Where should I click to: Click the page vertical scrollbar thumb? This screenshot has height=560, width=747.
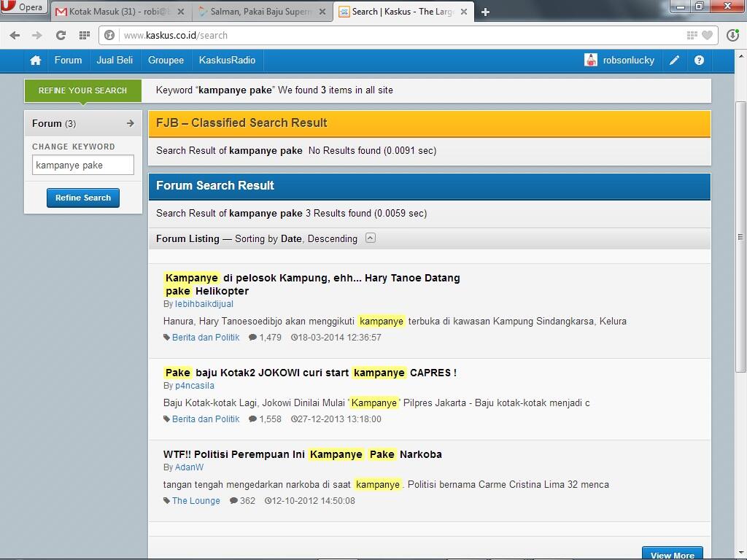(740, 237)
